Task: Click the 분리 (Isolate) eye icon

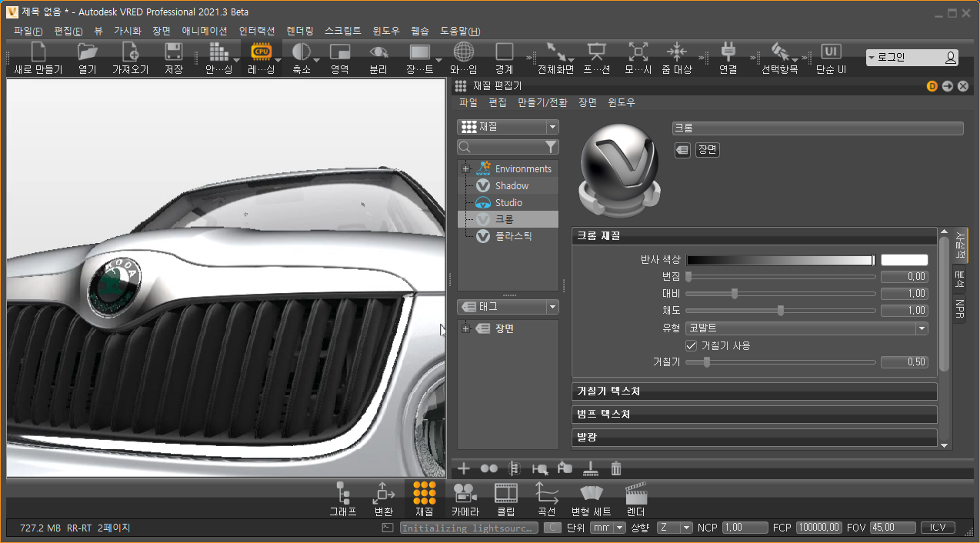Action: (378, 52)
